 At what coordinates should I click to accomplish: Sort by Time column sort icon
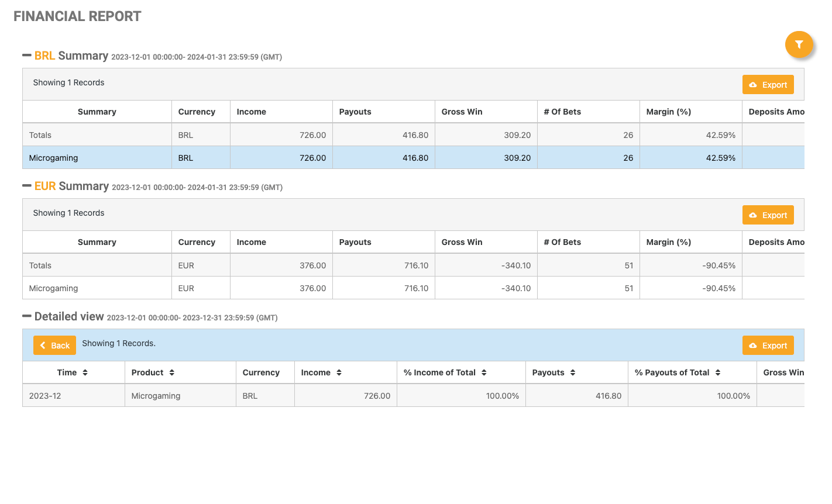tap(85, 372)
